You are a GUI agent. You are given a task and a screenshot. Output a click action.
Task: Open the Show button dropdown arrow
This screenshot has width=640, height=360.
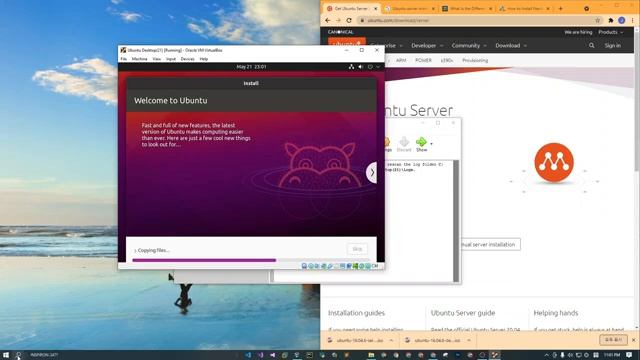(x=431, y=144)
